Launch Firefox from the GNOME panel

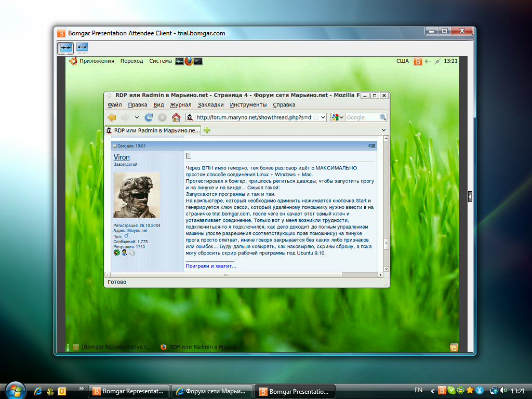(189, 61)
